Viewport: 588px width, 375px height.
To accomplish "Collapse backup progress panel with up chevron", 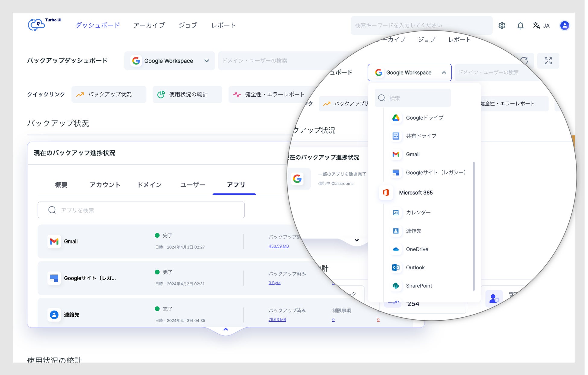I will coord(226,329).
